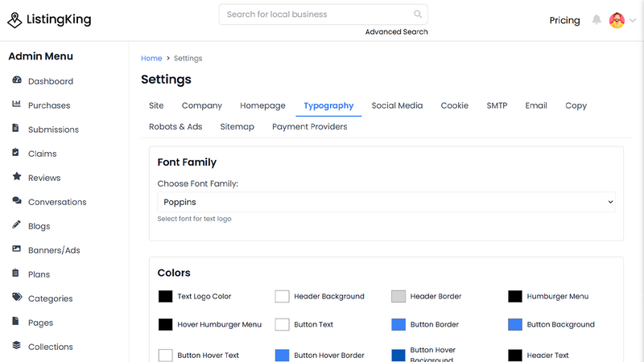Image resolution: width=644 pixels, height=362 pixels.
Task: Pick the Button Text color swatch
Action: tap(283, 325)
